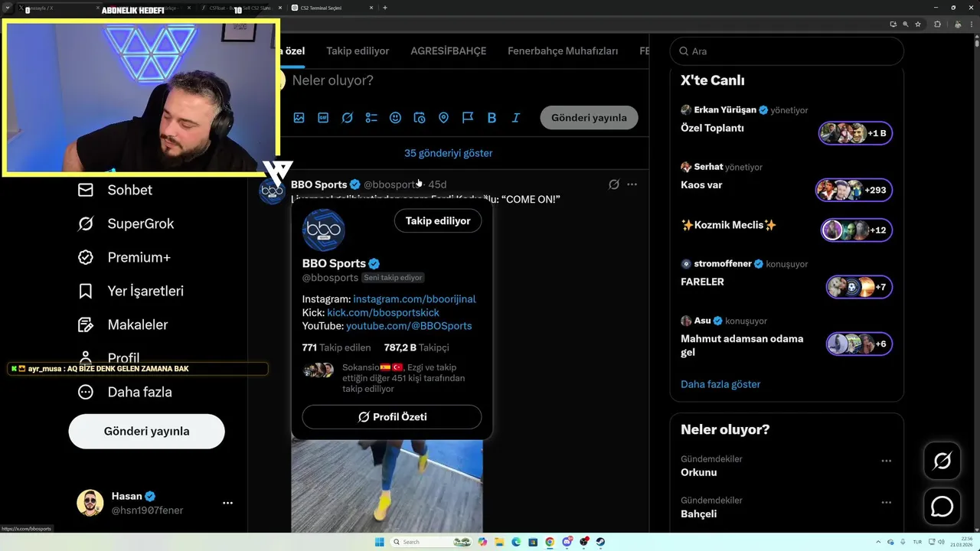This screenshot has height=551, width=980.
Task: Open the floating chat messages button
Action: pos(942,507)
